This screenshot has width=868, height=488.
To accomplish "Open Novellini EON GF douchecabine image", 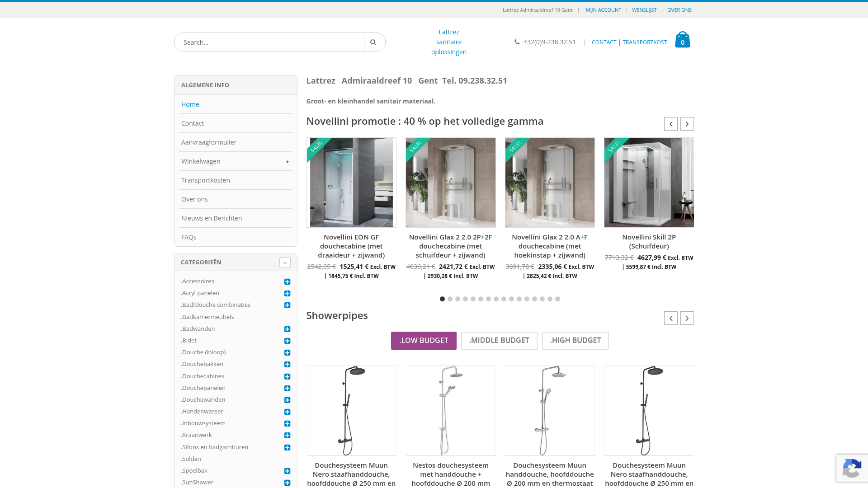I will pyautogui.click(x=351, y=183).
